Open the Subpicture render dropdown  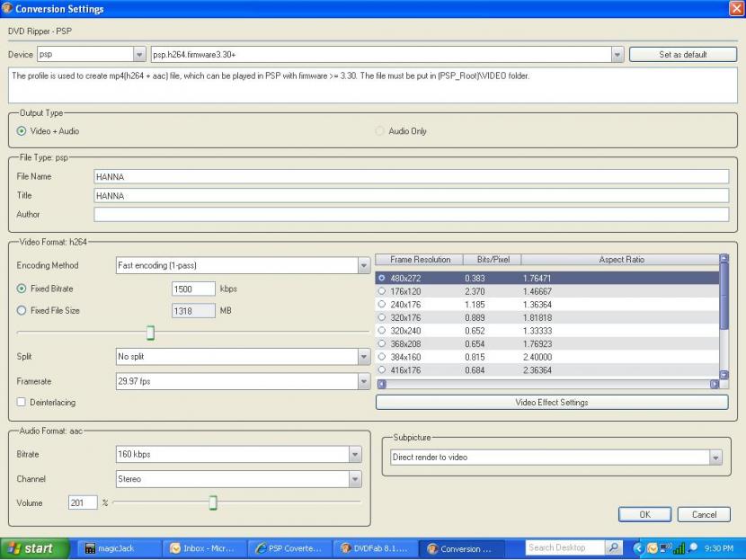(x=715, y=458)
